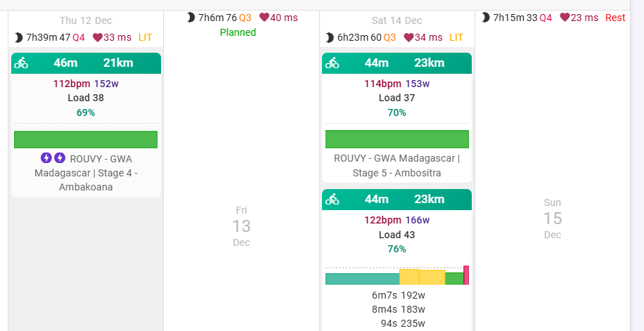Click the heart icon next to 23 ms
Viewport: 644px width, 331px height.
click(565, 18)
